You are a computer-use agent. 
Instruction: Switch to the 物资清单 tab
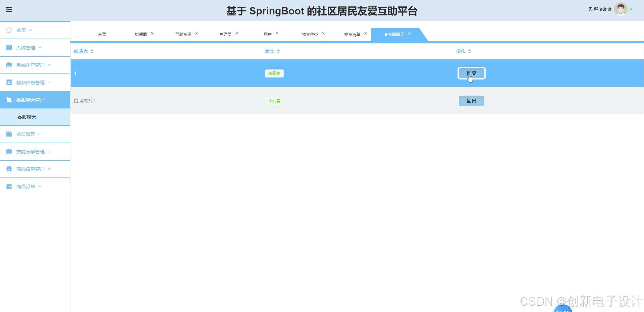tap(352, 34)
